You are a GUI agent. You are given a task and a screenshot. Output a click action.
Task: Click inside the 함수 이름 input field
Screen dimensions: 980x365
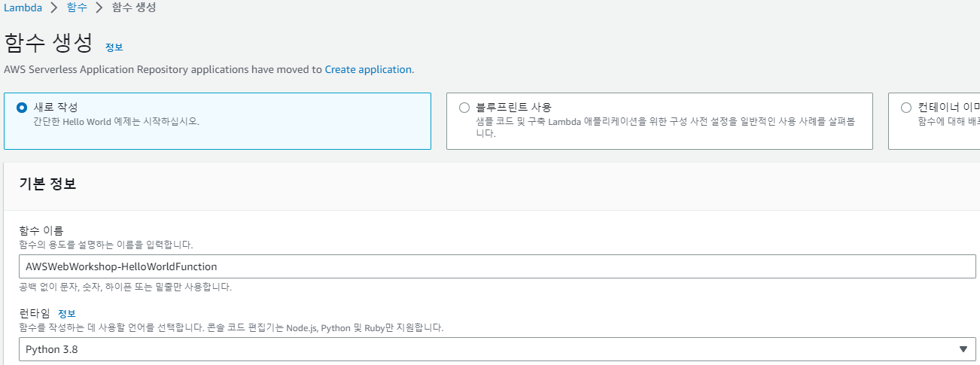(x=498, y=266)
